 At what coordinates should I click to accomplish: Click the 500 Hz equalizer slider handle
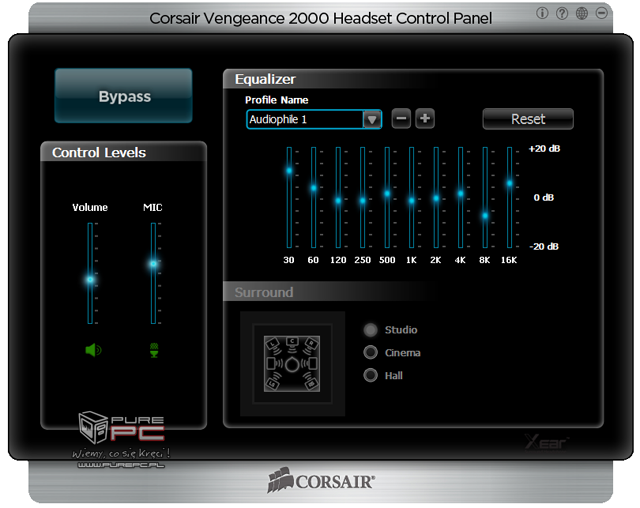pos(387,193)
